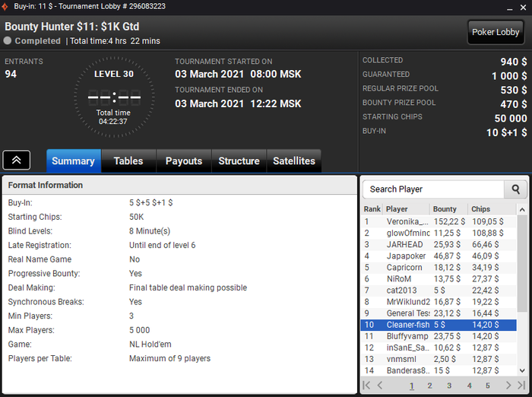Viewport: 532px width, 397px height.
Task: Click the GUARANTEED 1 000 $ value
Action: (510, 76)
